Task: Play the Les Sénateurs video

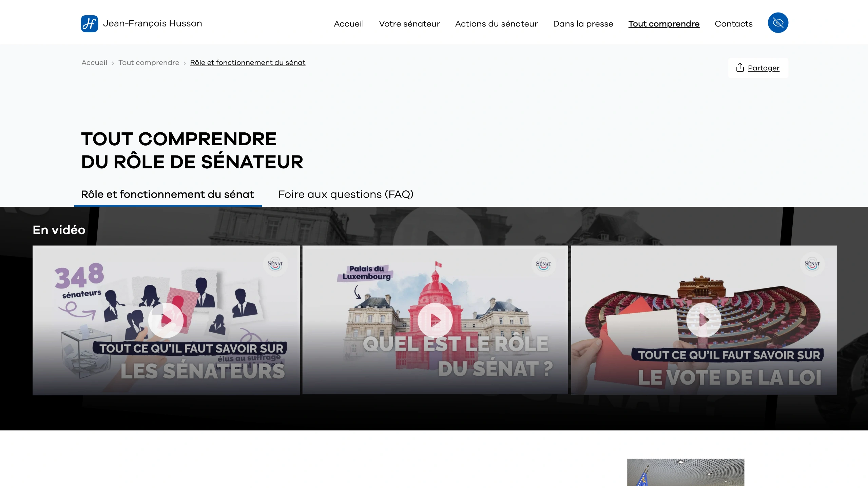Action: click(166, 320)
